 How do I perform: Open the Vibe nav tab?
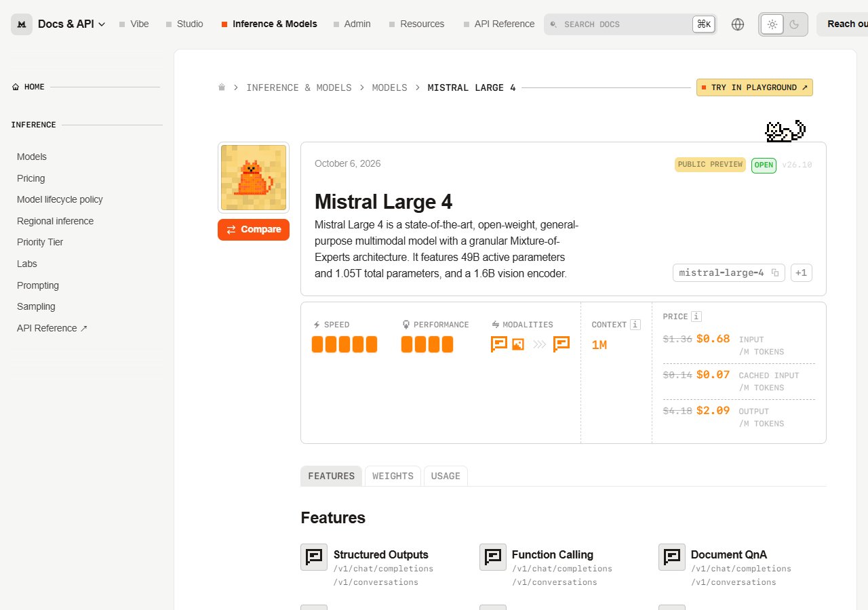point(134,24)
